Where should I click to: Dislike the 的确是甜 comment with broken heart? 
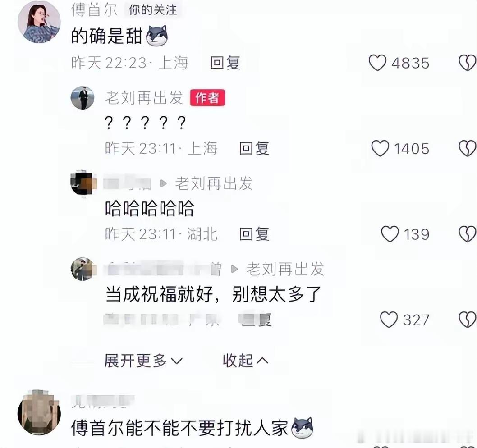(x=467, y=63)
